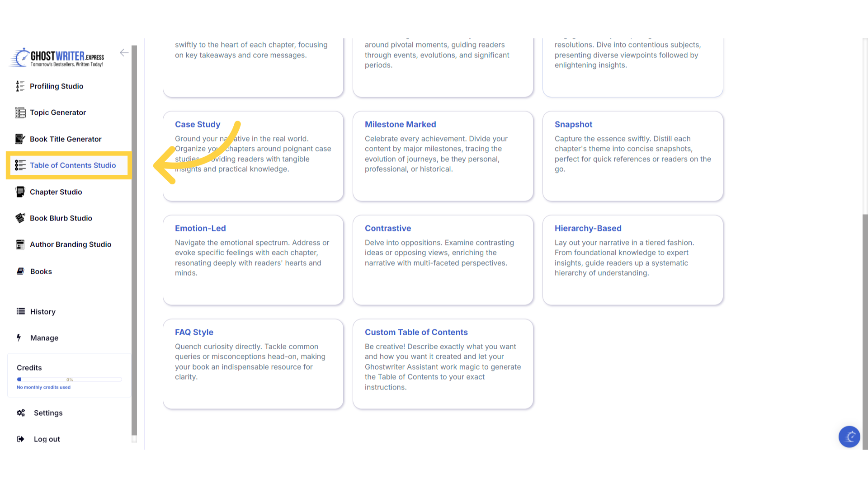868x488 pixels.
Task: Select the Hierarchy-Based heading link
Action: click(588, 229)
